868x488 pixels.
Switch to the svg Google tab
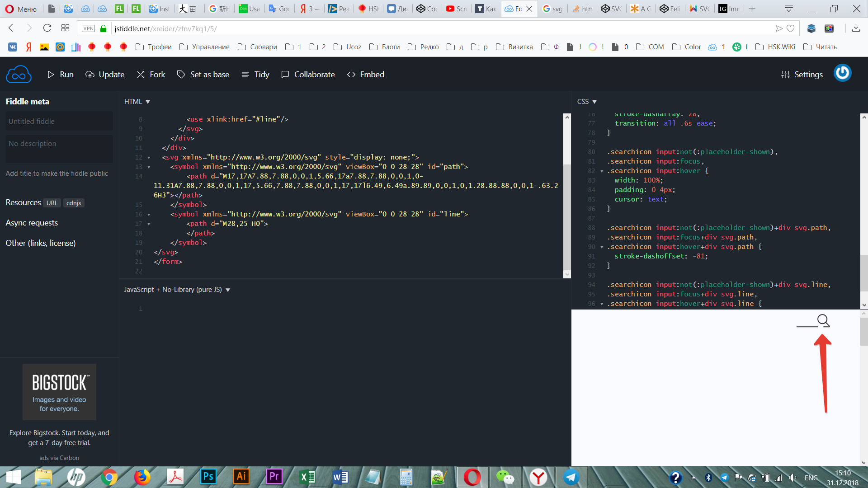point(553,9)
